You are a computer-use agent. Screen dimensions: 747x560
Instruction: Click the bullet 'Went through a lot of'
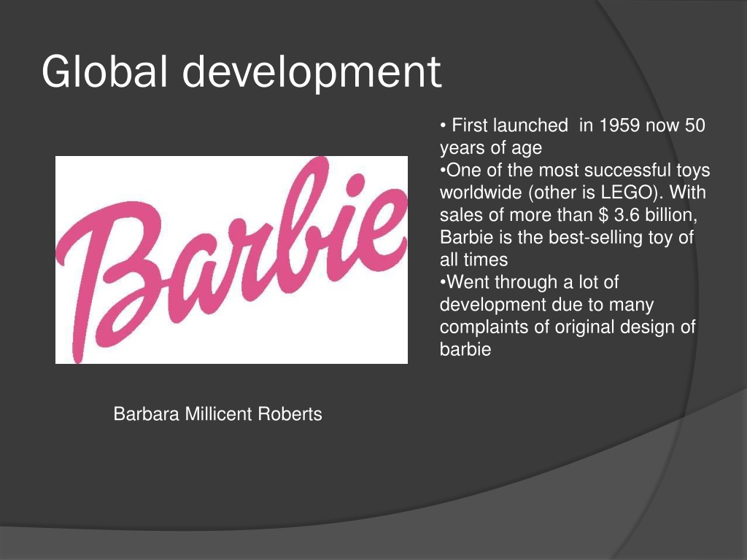point(529,282)
